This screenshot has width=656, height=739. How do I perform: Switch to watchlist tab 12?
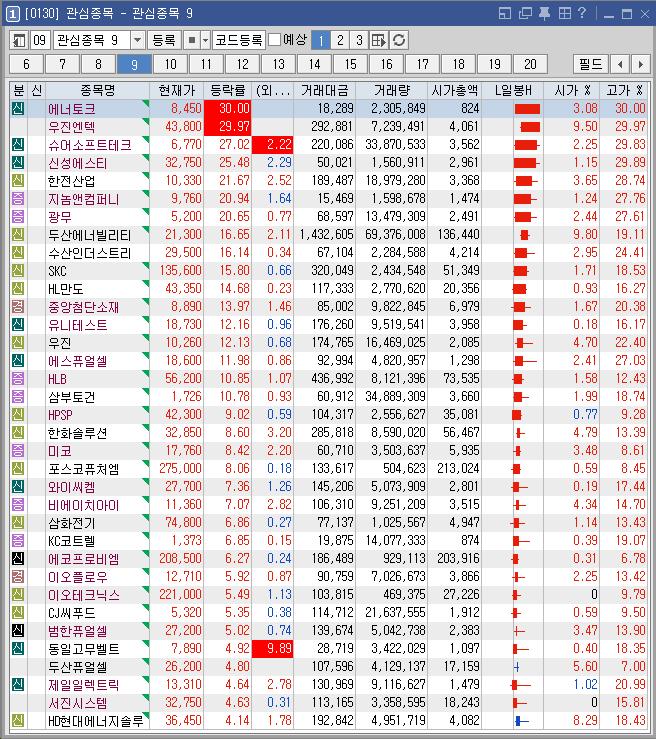[242, 64]
